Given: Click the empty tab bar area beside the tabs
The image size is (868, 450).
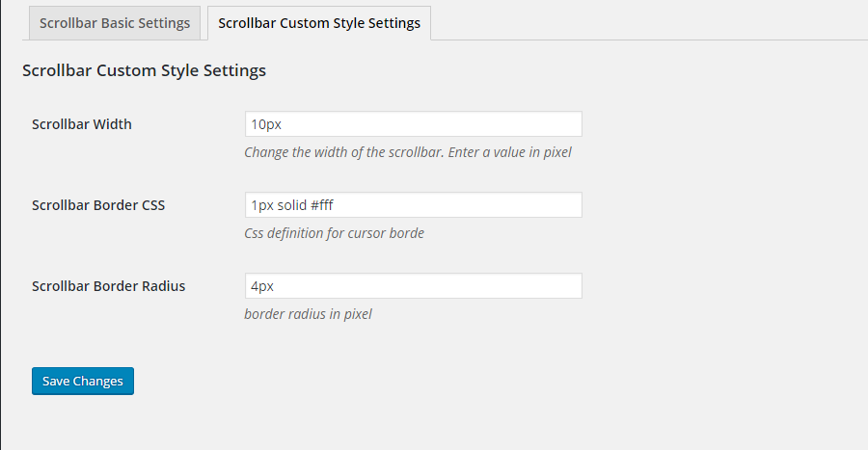Looking at the screenshot, I should click(648, 23).
